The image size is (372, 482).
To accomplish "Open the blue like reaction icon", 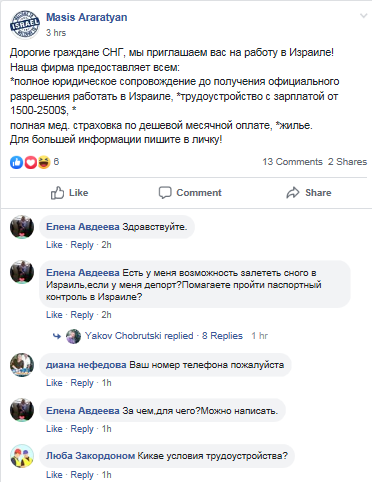I will tap(16, 162).
